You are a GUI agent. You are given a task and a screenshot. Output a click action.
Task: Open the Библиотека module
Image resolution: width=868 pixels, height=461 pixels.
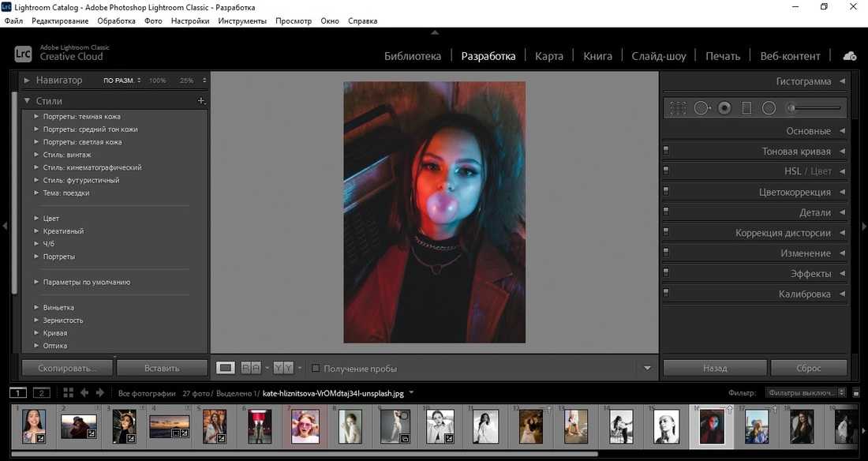tap(413, 56)
